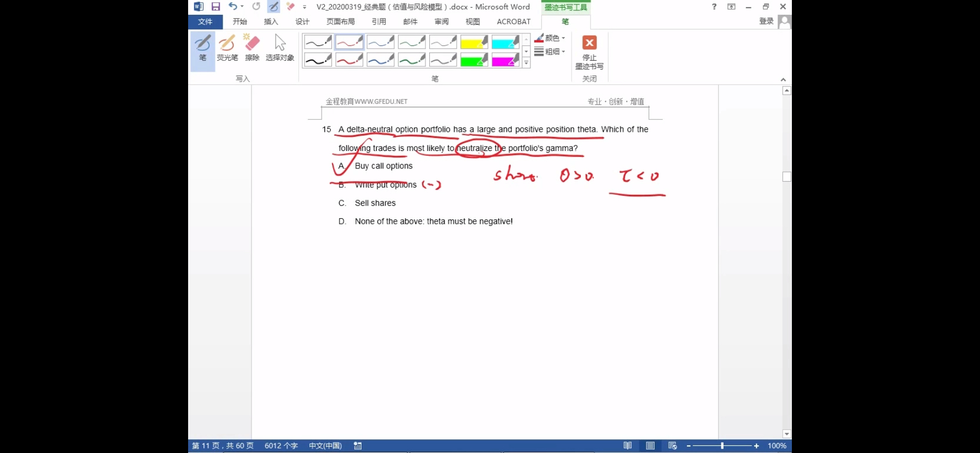
Task: Open the File (文件) tab
Action: click(x=205, y=22)
